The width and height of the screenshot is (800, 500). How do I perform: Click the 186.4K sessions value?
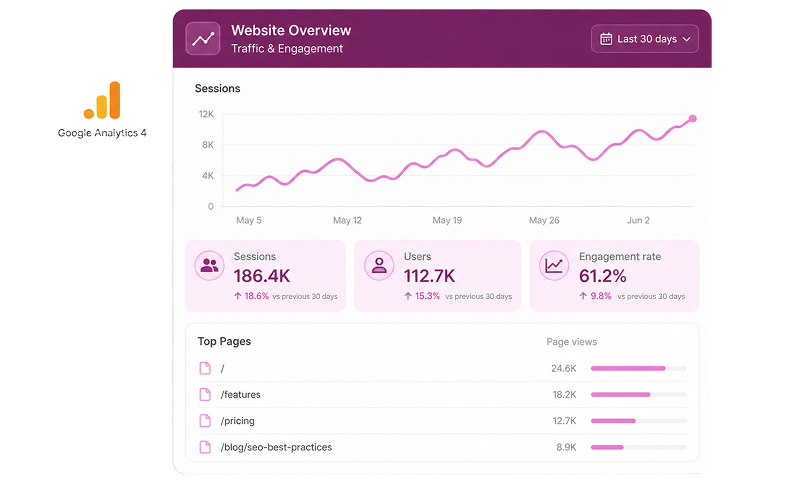(262, 276)
